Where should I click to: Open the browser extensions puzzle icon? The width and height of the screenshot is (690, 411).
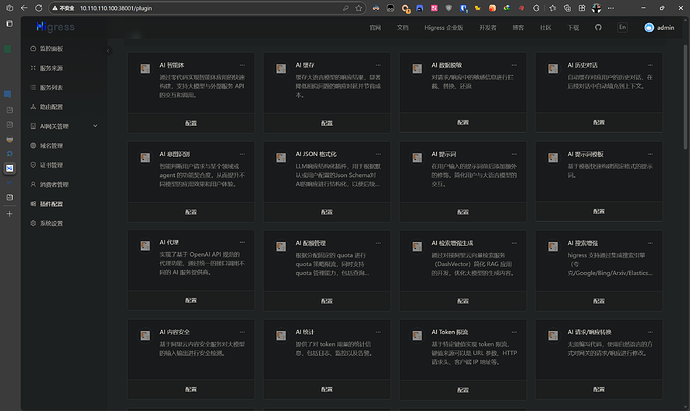point(536,8)
